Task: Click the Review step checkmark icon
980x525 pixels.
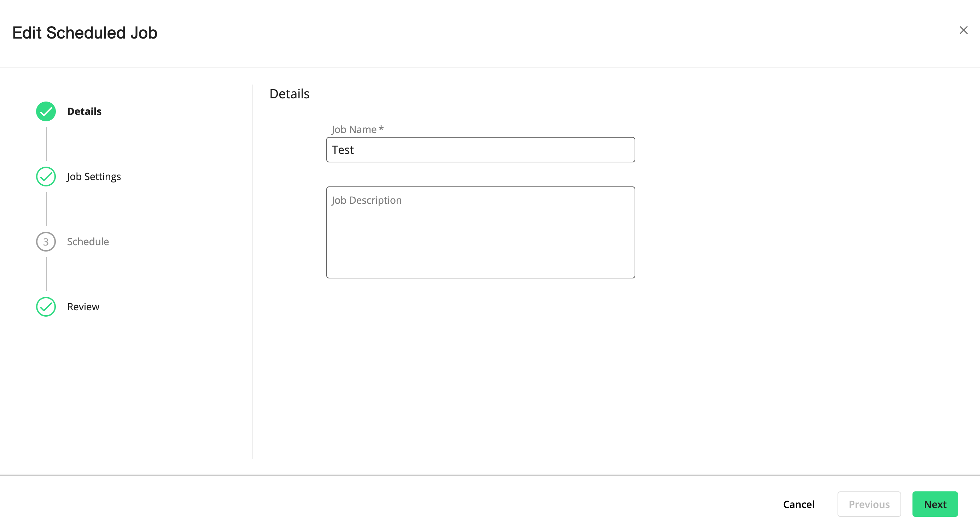Action: (x=46, y=306)
